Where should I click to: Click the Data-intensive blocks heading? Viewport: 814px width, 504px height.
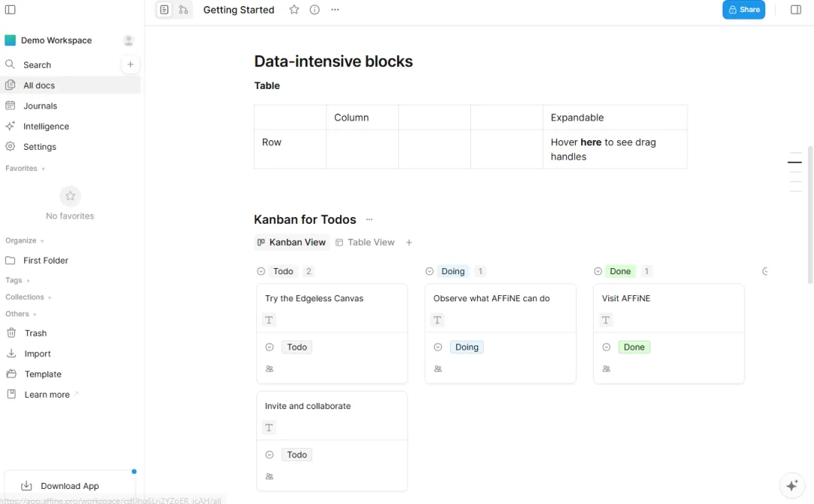pyautogui.click(x=333, y=61)
